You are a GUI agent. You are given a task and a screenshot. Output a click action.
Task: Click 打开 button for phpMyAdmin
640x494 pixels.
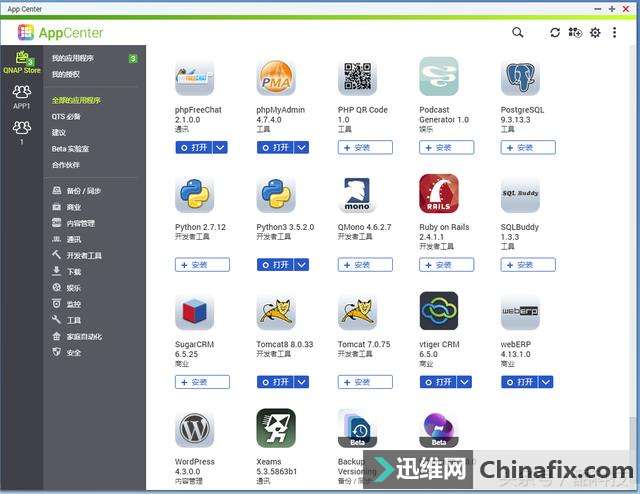[x=274, y=147]
